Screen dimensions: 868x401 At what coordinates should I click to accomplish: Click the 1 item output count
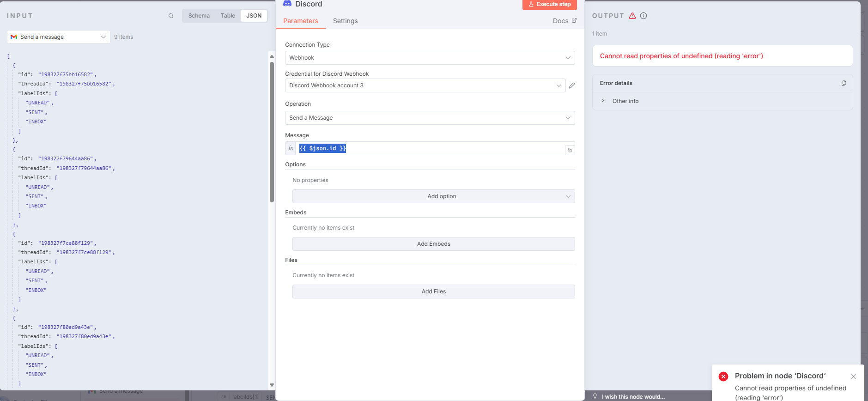(x=600, y=34)
